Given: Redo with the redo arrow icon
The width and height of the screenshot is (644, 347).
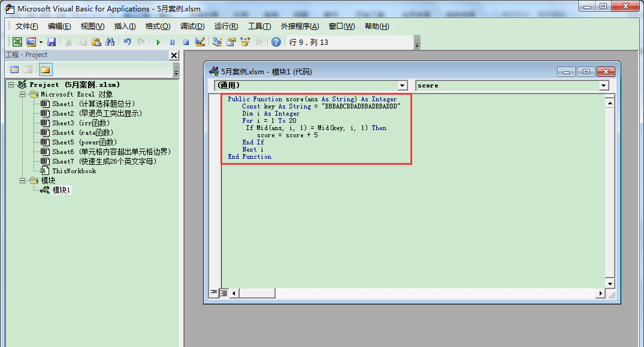Looking at the screenshot, I should tap(141, 42).
